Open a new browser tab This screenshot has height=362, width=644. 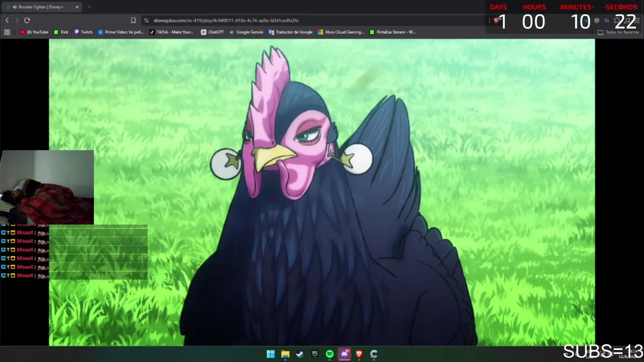coord(89,7)
